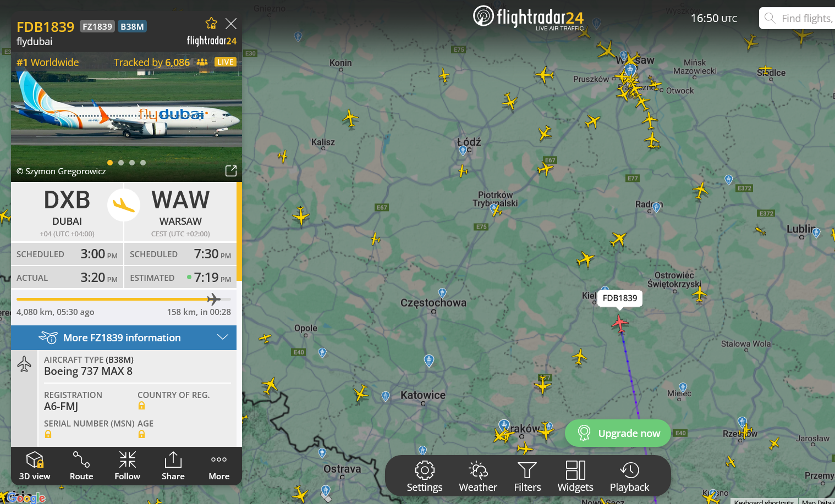Open the More options menu
The width and height of the screenshot is (835, 504).
(x=219, y=466)
